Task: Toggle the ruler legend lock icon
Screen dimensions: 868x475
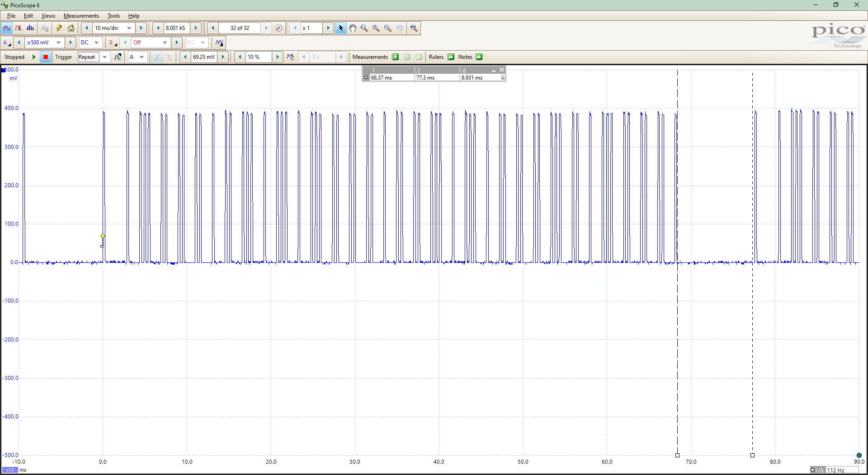Action: click(503, 78)
